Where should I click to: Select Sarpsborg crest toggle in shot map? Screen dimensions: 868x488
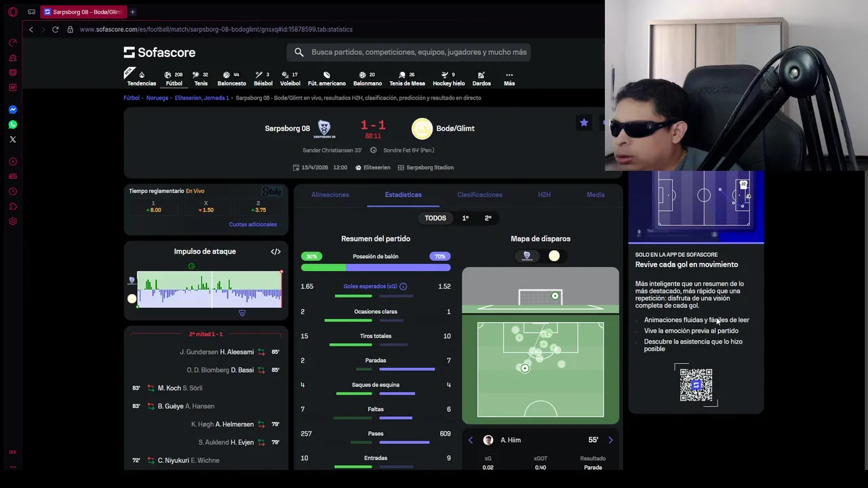[x=527, y=256]
